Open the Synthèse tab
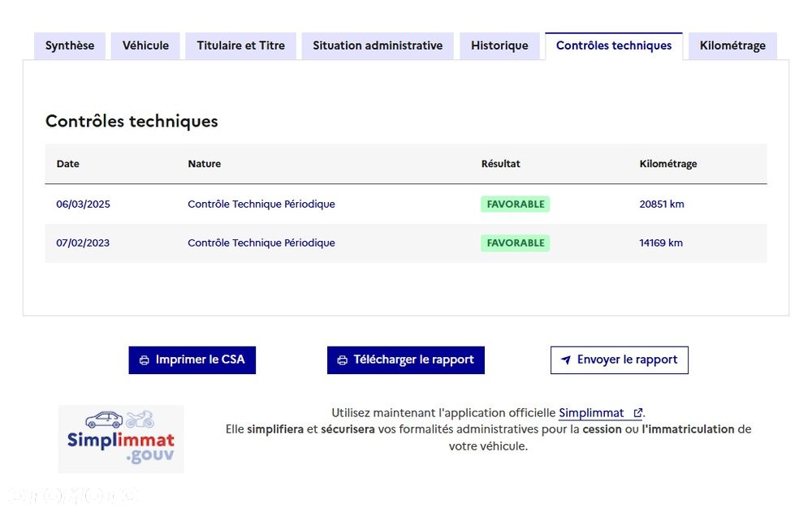The width and height of the screenshot is (812, 512). click(70, 45)
